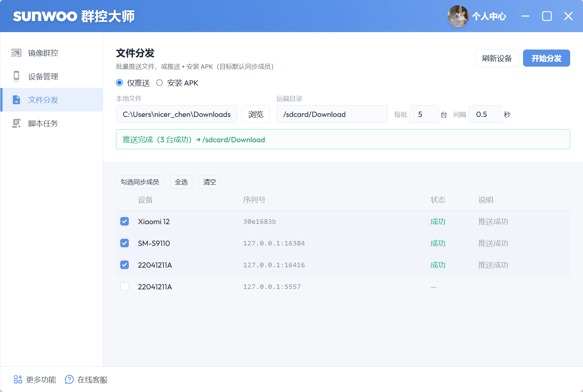Image resolution: width=583 pixels, height=392 pixels.
Task: Click serial number 30e1683b
Action: click(259, 221)
